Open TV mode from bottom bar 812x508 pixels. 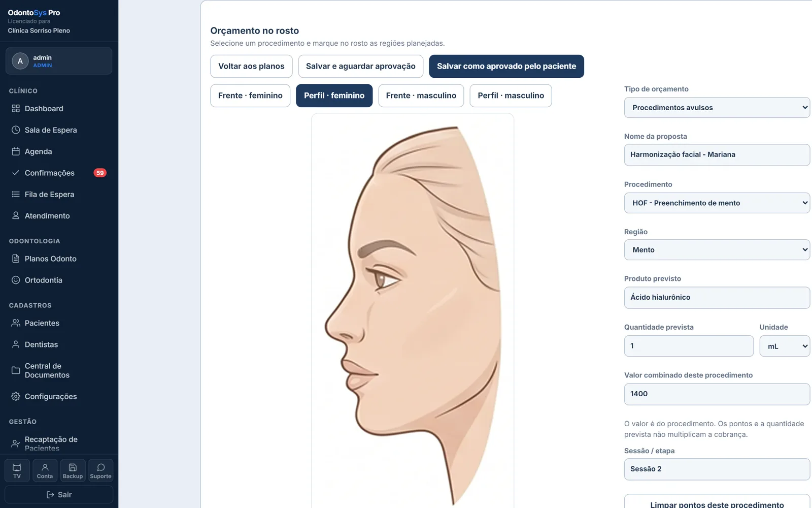tap(17, 470)
